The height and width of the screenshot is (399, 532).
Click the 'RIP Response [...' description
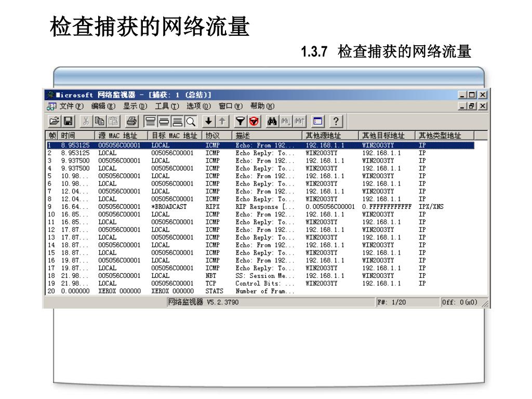[265, 207]
